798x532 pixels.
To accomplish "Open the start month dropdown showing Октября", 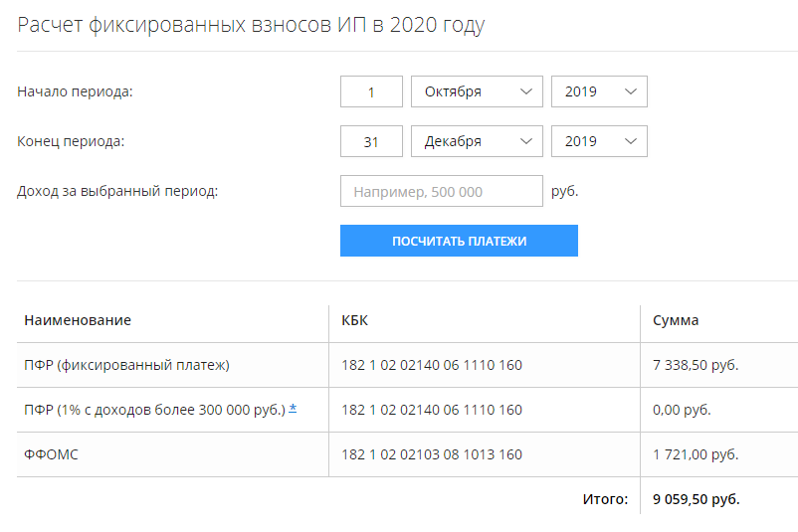I will pos(477,91).
